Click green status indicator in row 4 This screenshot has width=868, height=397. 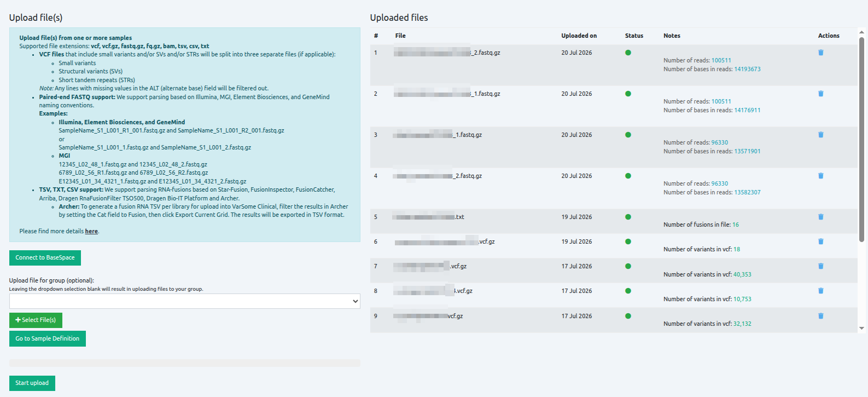(x=628, y=176)
